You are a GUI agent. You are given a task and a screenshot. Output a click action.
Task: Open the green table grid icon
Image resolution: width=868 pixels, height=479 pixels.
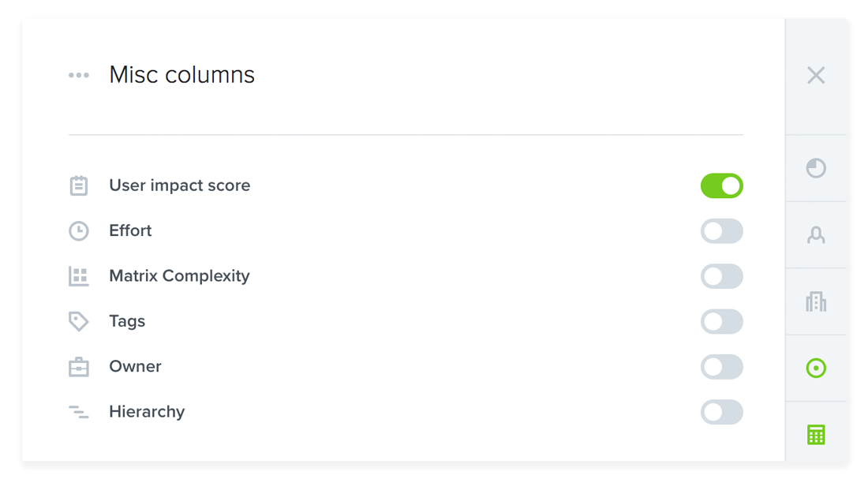816,435
